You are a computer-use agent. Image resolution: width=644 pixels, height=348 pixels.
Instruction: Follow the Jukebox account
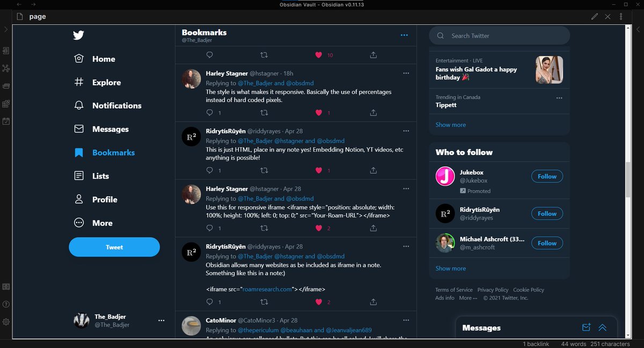[547, 176]
